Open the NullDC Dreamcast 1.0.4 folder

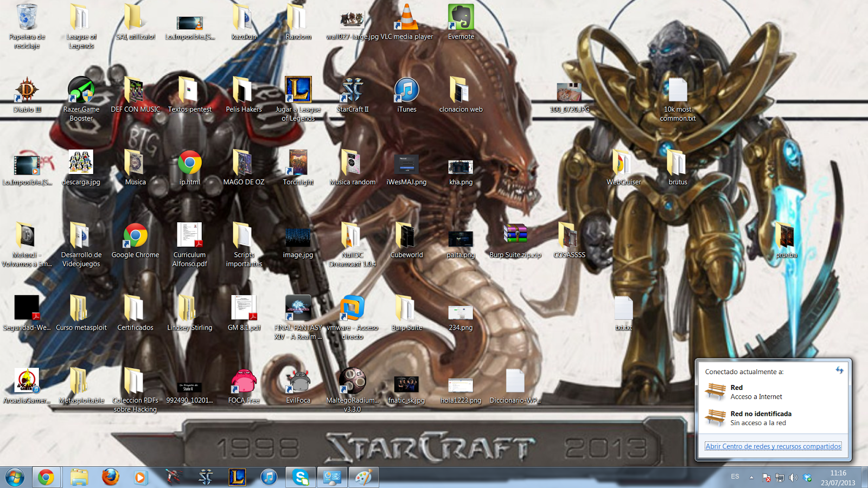[x=353, y=244]
